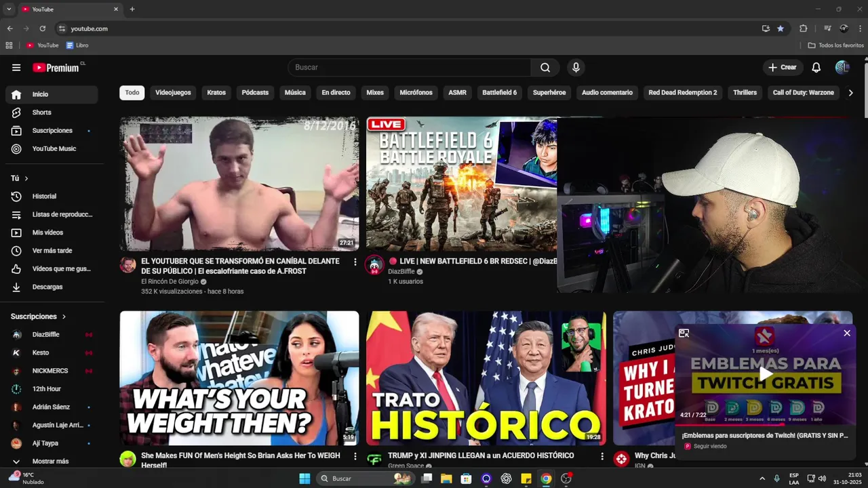Open Adrián Sáenz subscription channel

[52, 407]
